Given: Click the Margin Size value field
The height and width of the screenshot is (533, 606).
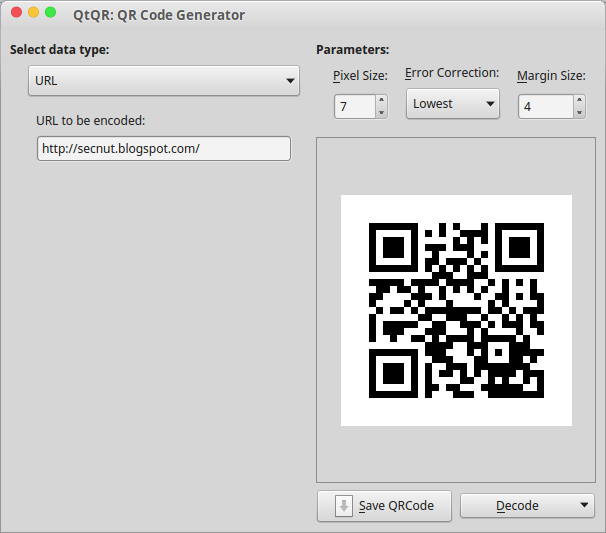Looking at the screenshot, I should pyautogui.click(x=546, y=106).
